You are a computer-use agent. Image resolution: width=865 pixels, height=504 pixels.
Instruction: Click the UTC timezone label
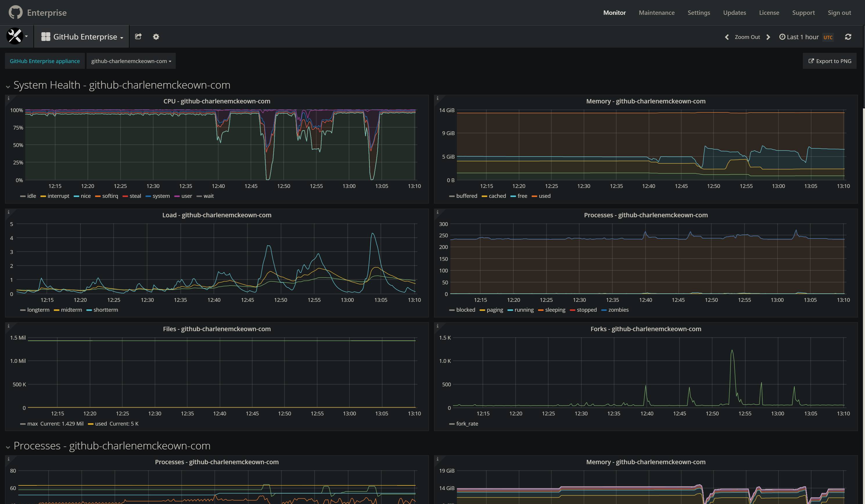click(828, 37)
